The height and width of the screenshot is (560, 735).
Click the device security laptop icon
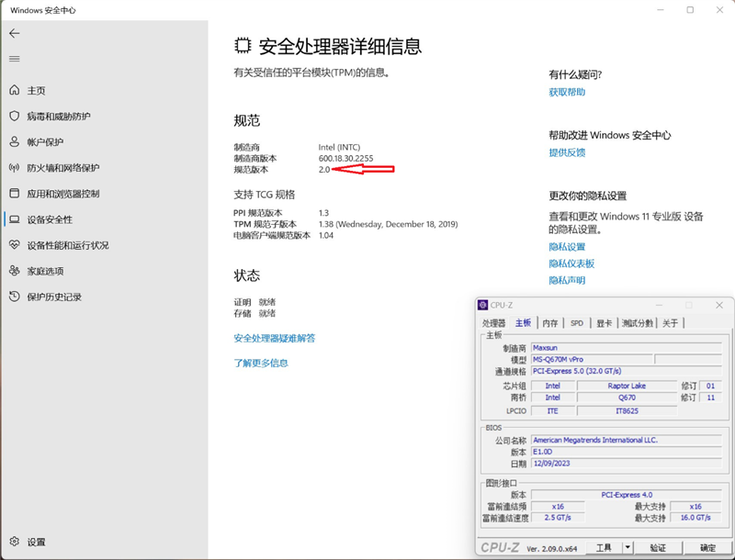tap(15, 219)
